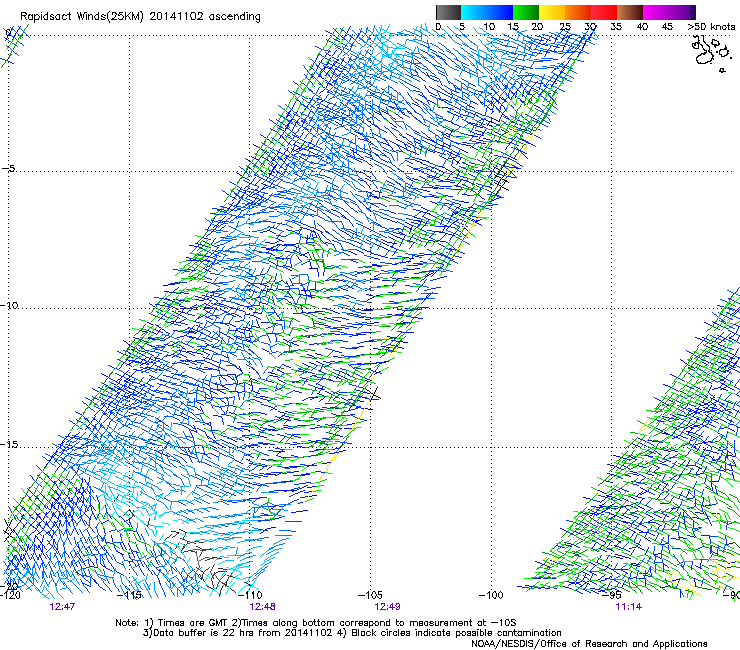Click the '-5' latitude label

click(9, 168)
